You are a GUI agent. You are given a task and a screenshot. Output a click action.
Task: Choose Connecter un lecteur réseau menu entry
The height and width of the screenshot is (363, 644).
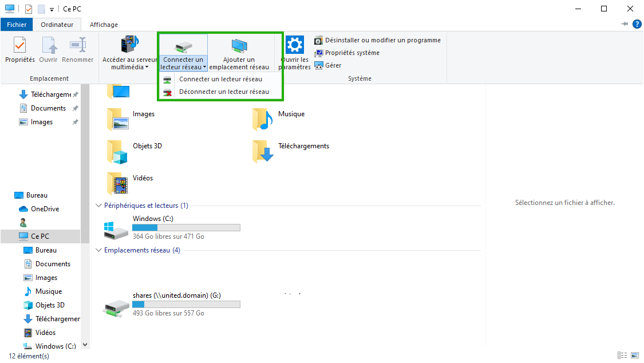[x=220, y=79]
